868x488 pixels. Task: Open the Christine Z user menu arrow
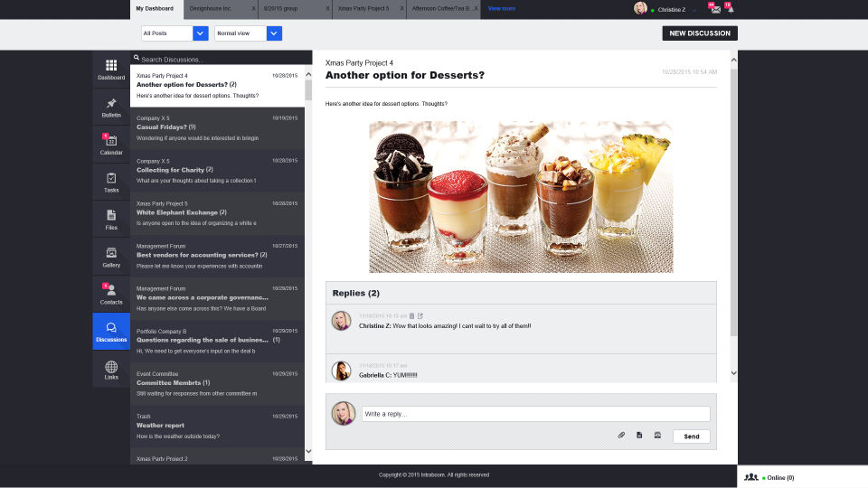tap(694, 11)
